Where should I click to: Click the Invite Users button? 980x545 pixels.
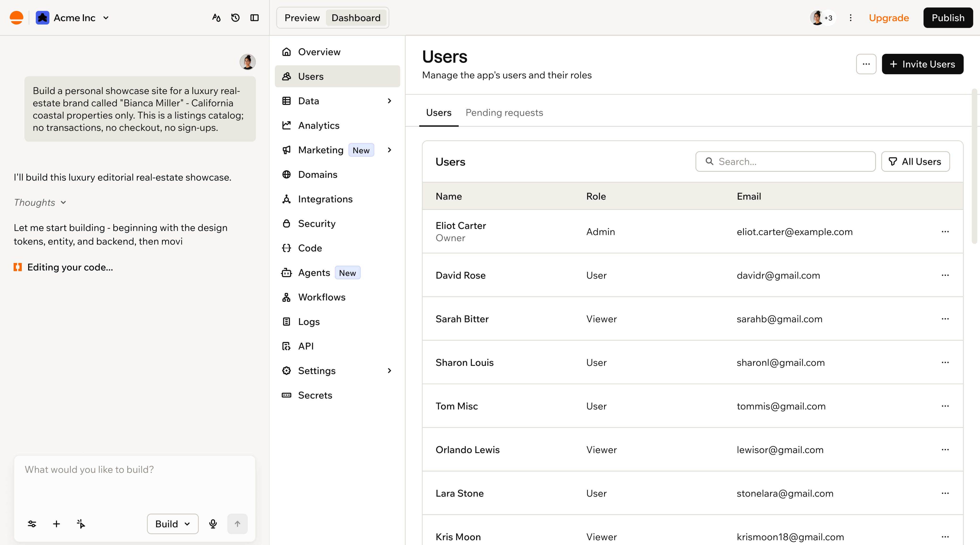pos(923,64)
